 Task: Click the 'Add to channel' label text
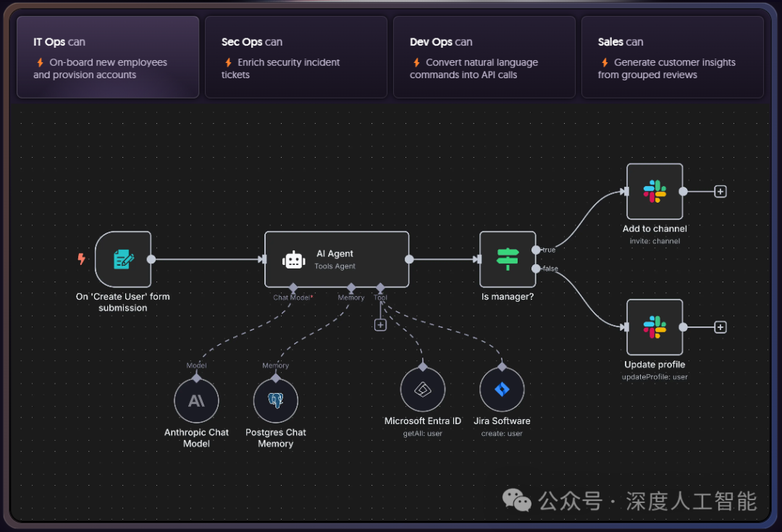pyautogui.click(x=655, y=229)
